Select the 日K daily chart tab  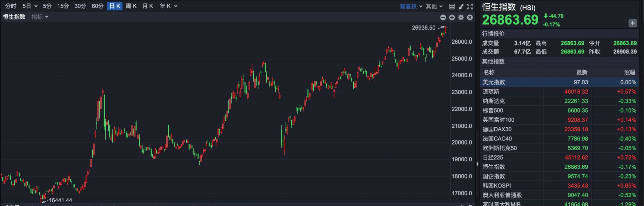(115, 6)
